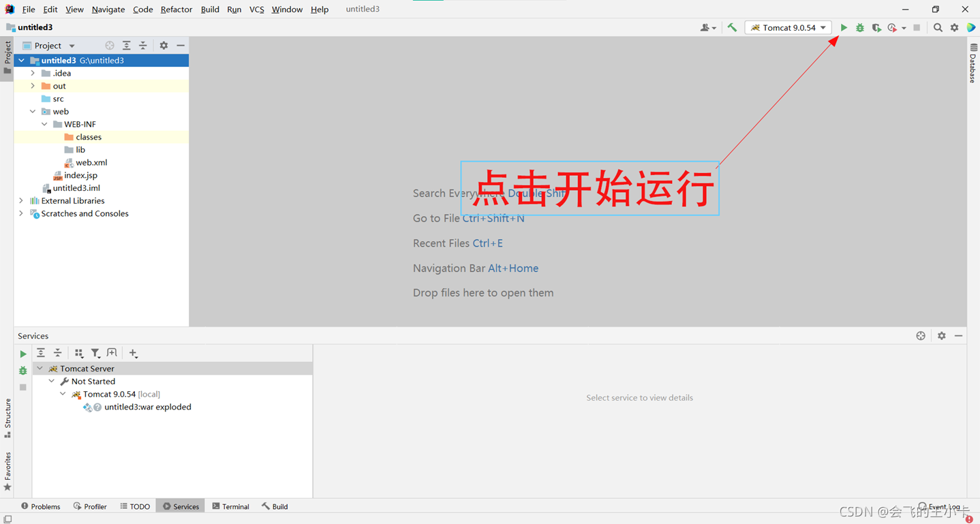Expand the out folder
980x524 pixels.
click(33, 87)
